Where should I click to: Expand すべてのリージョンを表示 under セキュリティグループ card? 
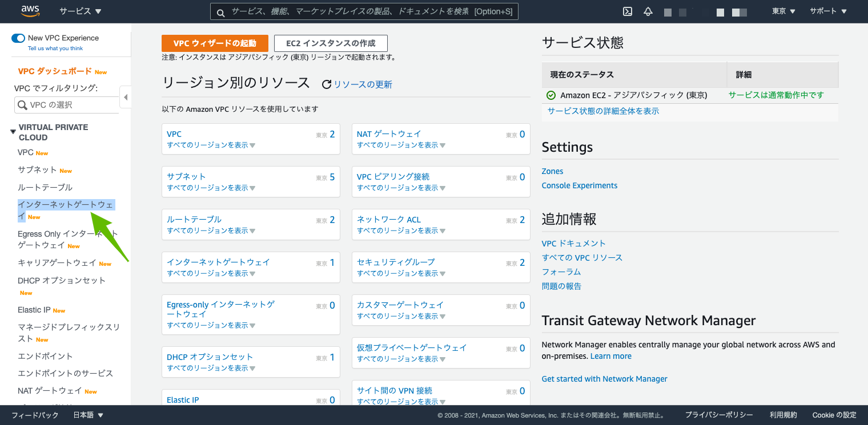tap(401, 273)
